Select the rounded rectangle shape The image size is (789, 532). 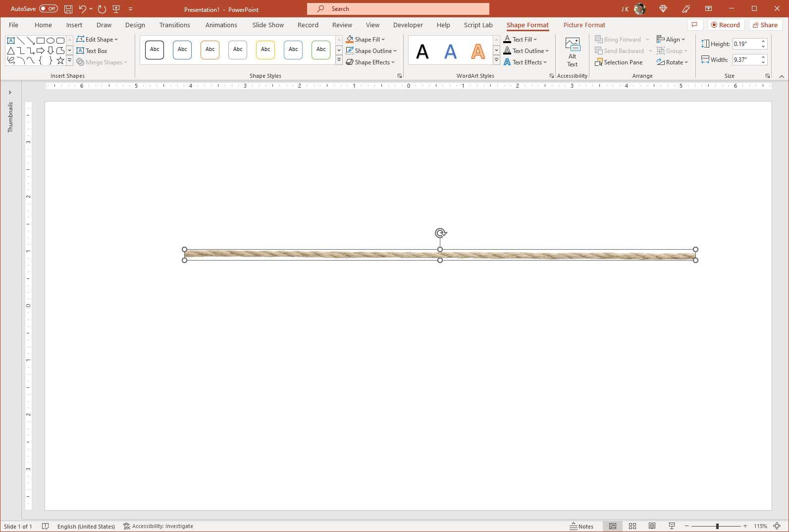(60, 40)
